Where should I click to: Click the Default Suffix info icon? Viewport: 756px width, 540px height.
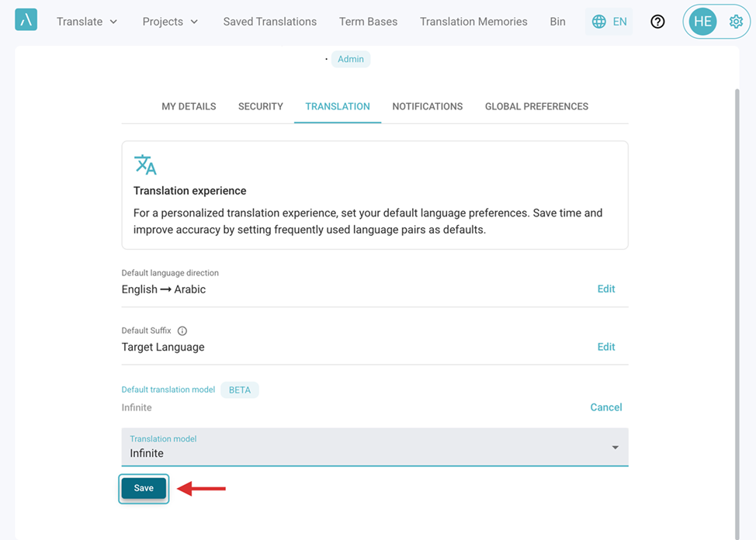coord(182,331)
